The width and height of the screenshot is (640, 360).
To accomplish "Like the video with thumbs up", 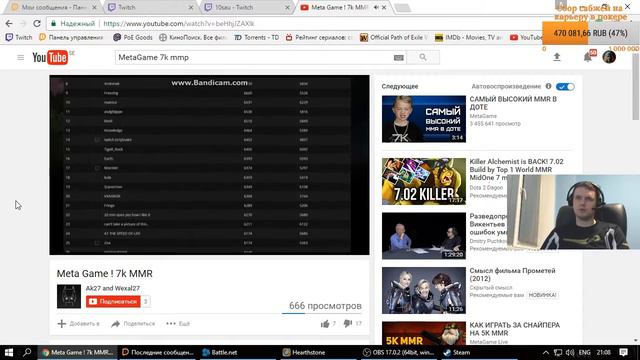I will click(x=325, y=324).
